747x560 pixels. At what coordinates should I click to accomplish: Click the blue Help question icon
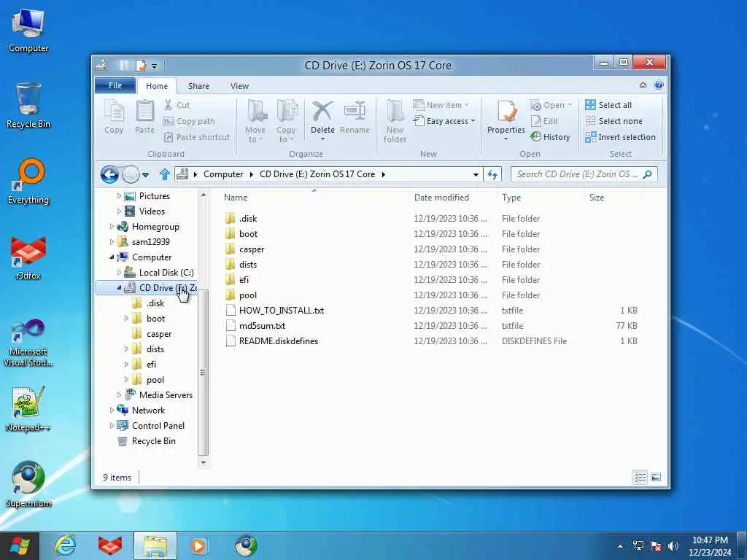(x=659, y=85)
